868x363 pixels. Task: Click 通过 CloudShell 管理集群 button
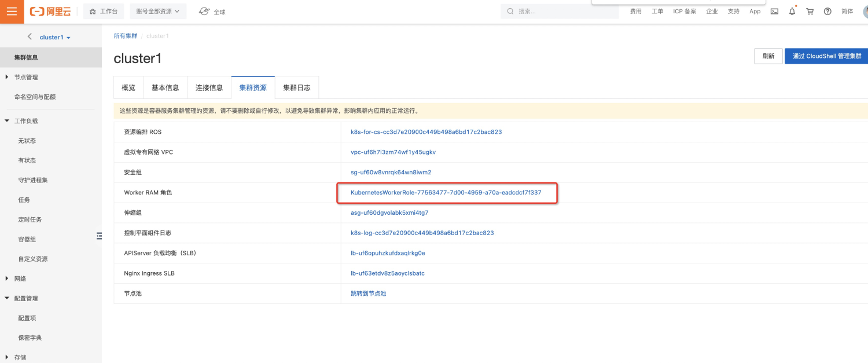(826, 56)
